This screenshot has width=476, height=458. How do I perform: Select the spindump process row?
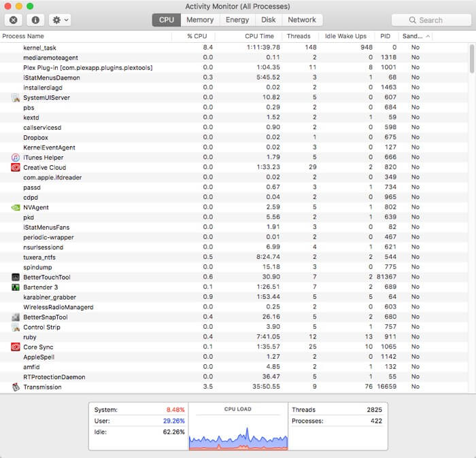coord(234,267)
